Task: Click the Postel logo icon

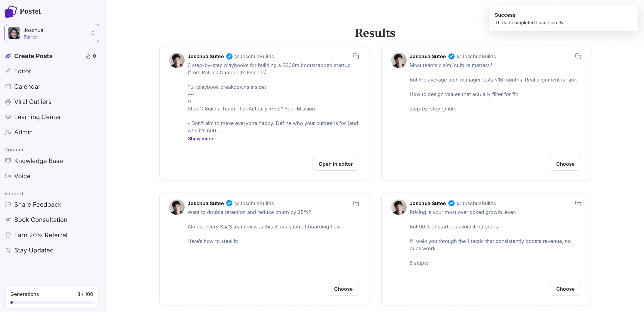Action: click(x=10, y=12)
